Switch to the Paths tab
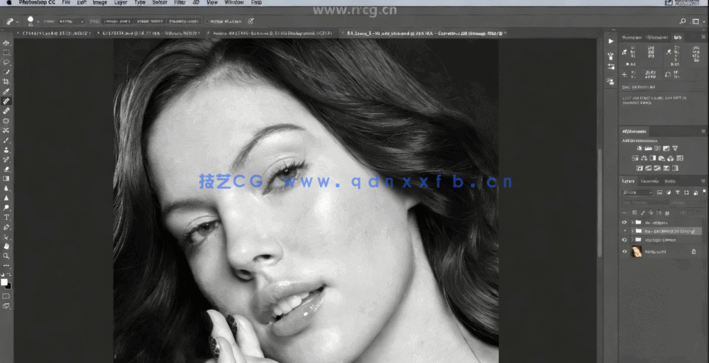 [x=670, y=181]
